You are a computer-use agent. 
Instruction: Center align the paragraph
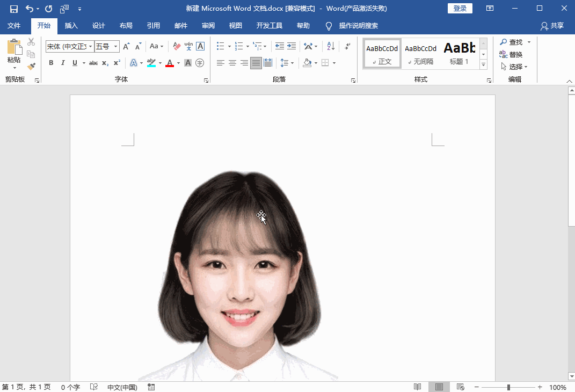tap(232, 63)
